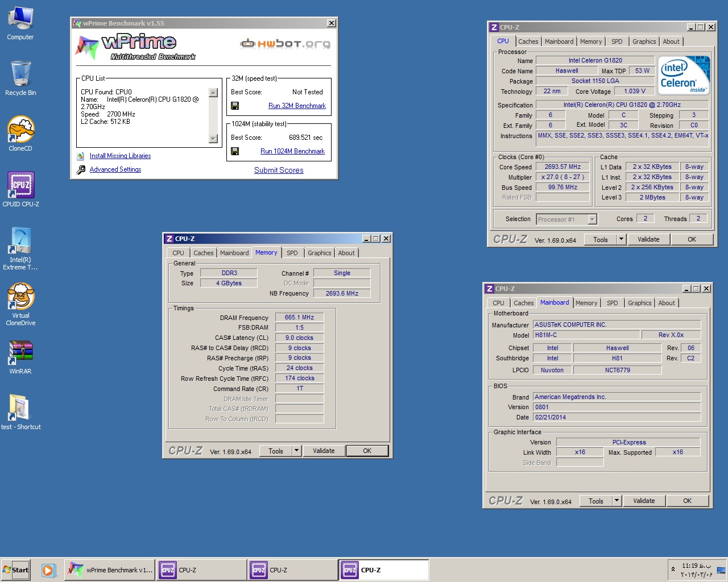This screenshot has height=582, width=728.
Task: Click the NB Frequency 2693.6 MHz field
Action: point(342,293)
